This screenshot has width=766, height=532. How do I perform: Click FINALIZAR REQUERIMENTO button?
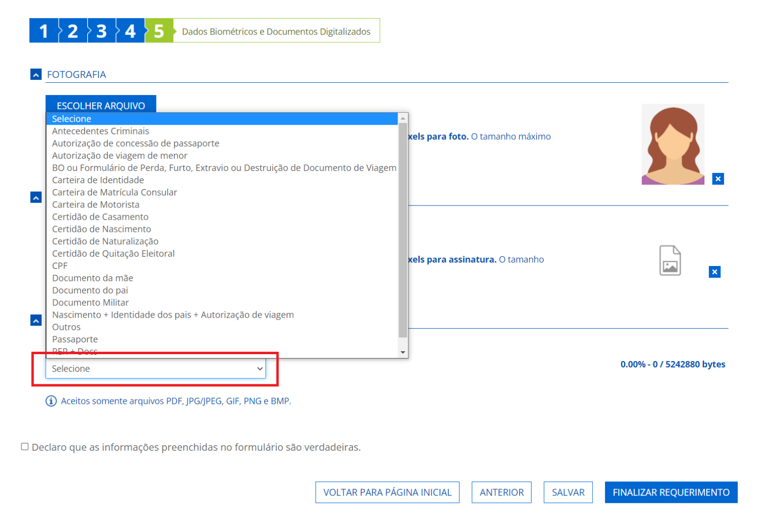(671, 492)
